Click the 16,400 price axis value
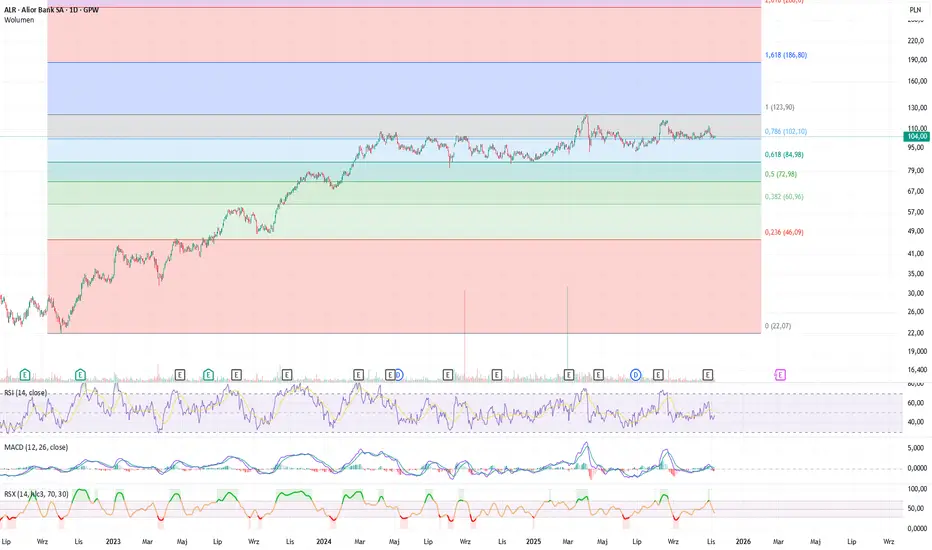The width and height of the screenshot is (932, 550). [917, 369]
